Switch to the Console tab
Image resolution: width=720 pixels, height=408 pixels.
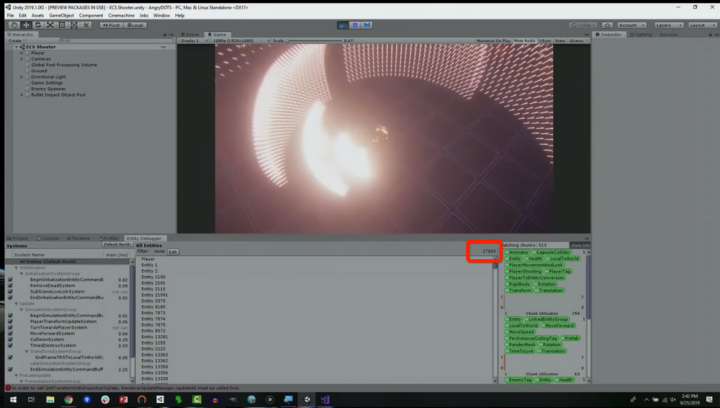point(48,238)
